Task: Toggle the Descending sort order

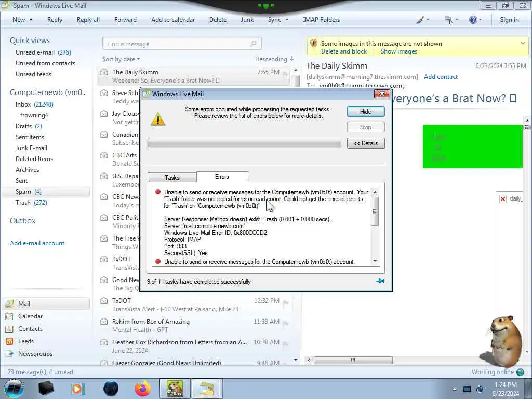Action: pos(274,59)
